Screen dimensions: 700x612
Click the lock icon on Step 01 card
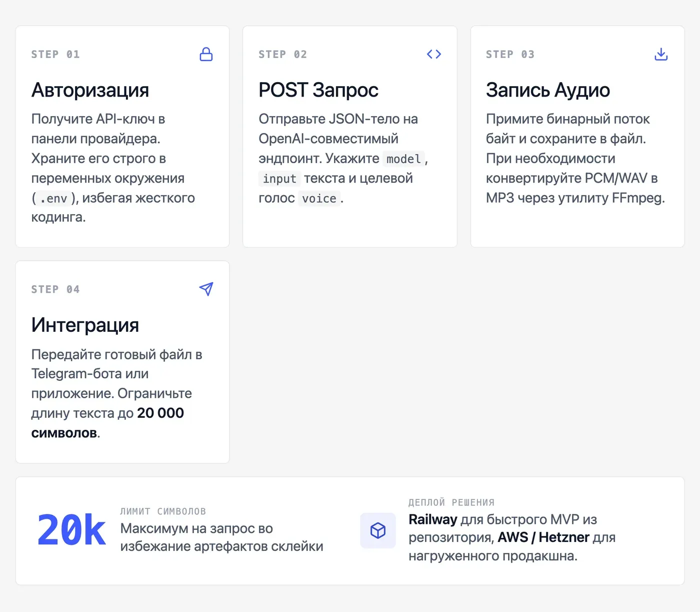pos(206,54)
